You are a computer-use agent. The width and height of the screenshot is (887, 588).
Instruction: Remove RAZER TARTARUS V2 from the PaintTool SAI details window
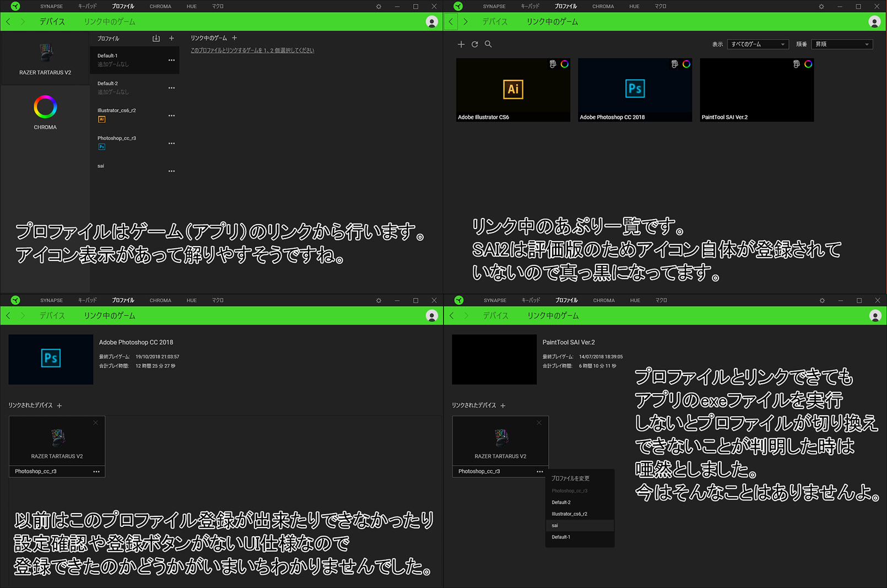click(x=539, y=423)
